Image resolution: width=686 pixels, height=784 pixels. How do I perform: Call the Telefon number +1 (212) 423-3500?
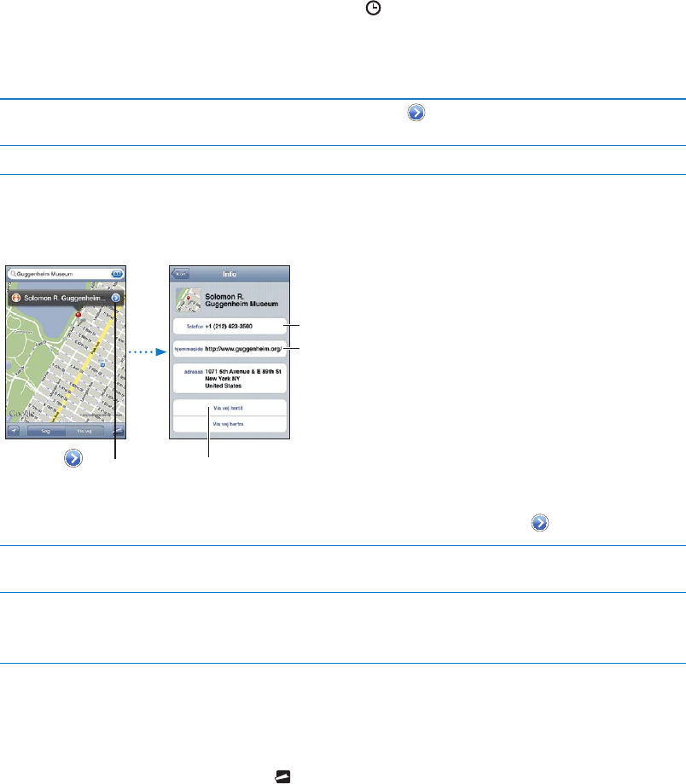pos(230,326)
